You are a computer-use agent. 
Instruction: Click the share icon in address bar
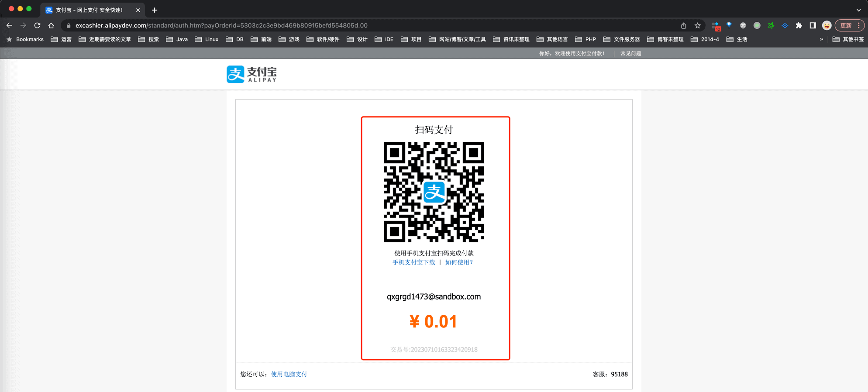click(684, 25)
